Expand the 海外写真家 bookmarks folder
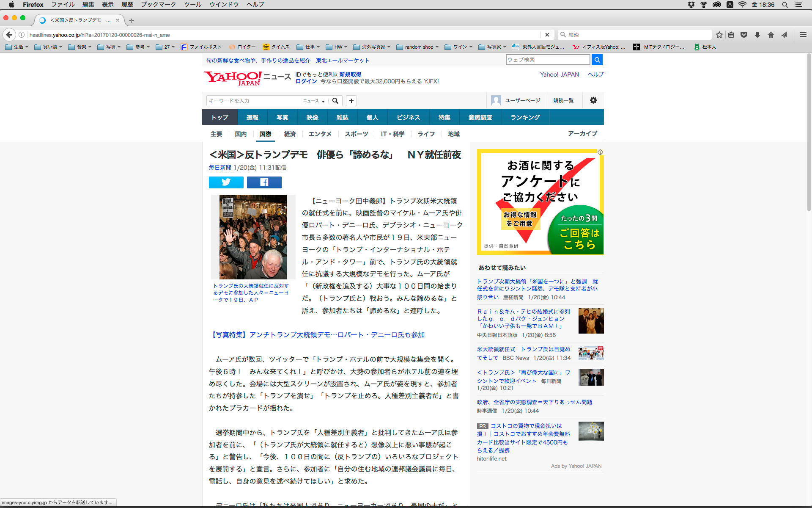 click(372, 47)
